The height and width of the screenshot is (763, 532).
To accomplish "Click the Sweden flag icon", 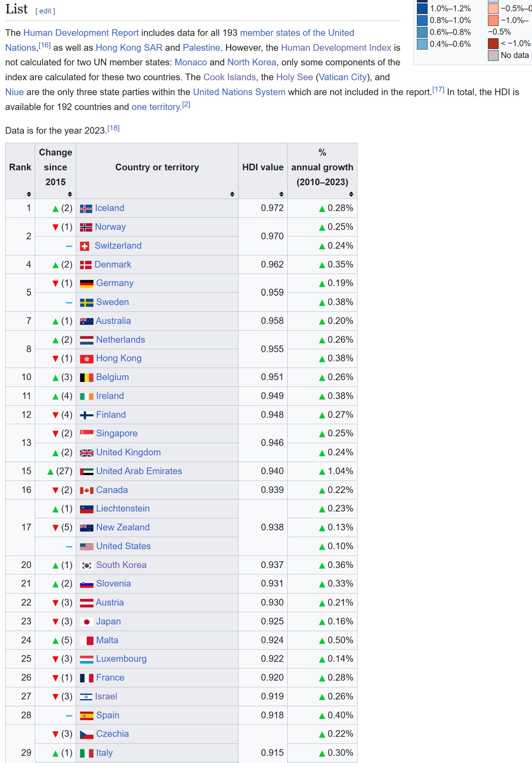I will point(87,303).
